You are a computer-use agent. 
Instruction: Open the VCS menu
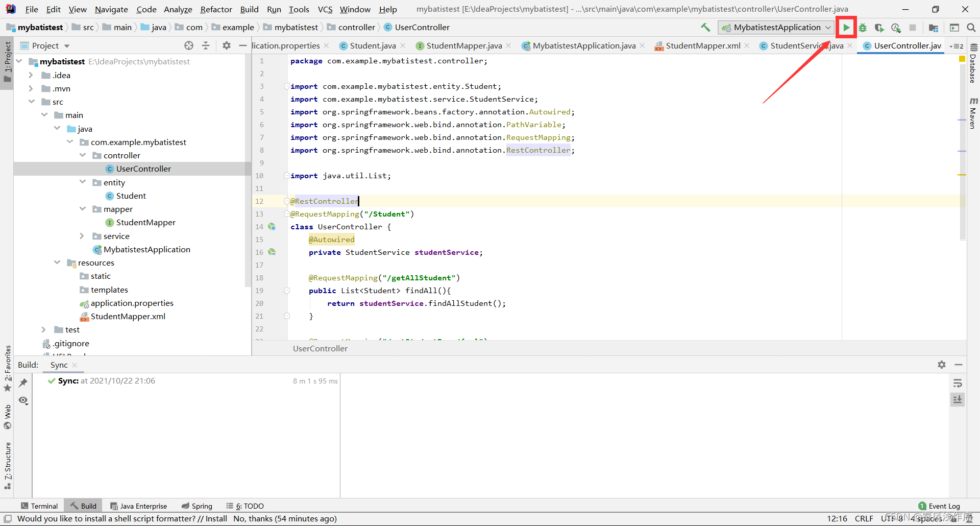click(x=325, y=9)
